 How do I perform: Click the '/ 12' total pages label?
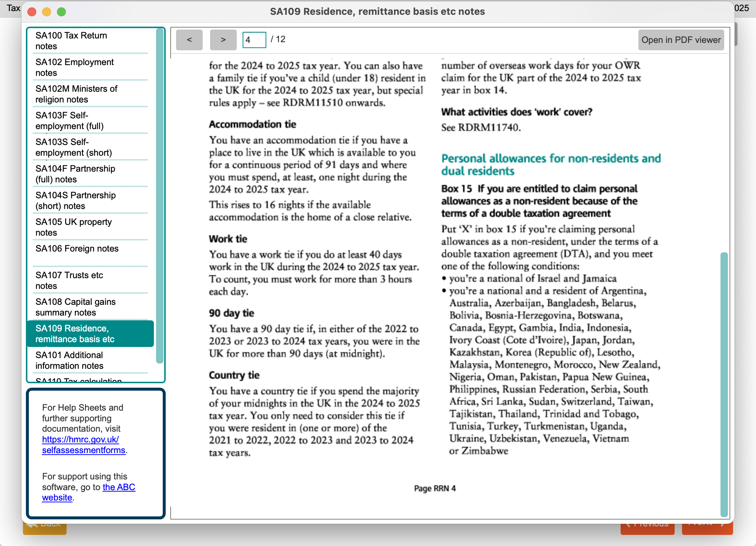[x=278, y=39]
